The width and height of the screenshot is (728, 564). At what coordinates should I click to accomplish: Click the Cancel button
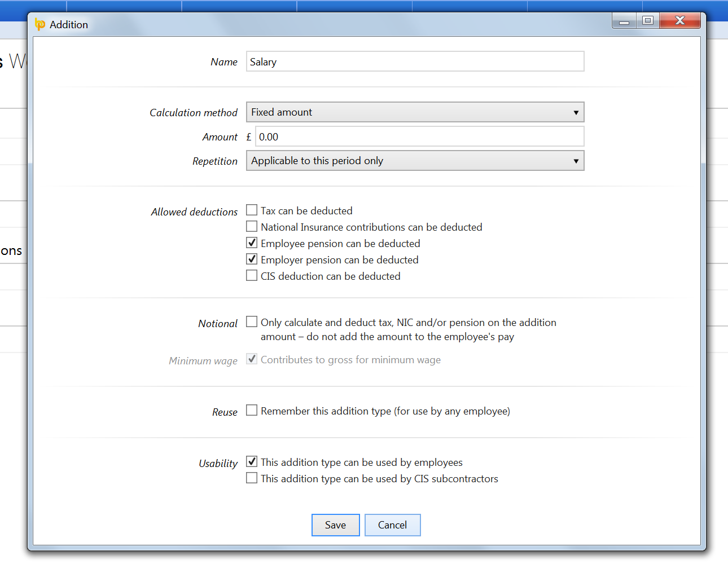coord(392,525)
